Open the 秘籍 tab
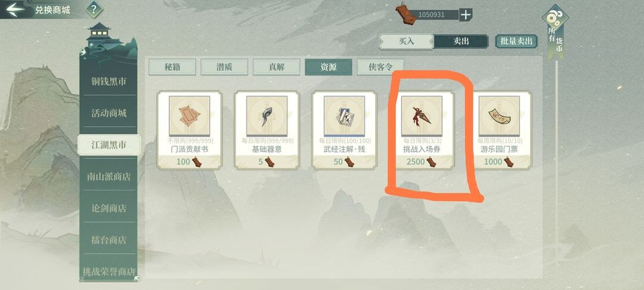The height and width of the screenshot is (290, 644). click(x=172, y=67)
